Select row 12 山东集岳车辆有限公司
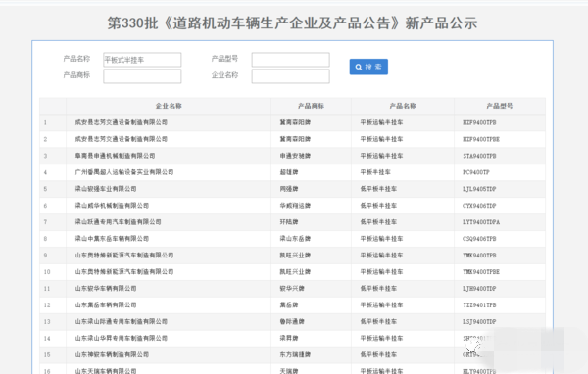The height and width of the screenshot is (374, 588). tap(106, 305)
